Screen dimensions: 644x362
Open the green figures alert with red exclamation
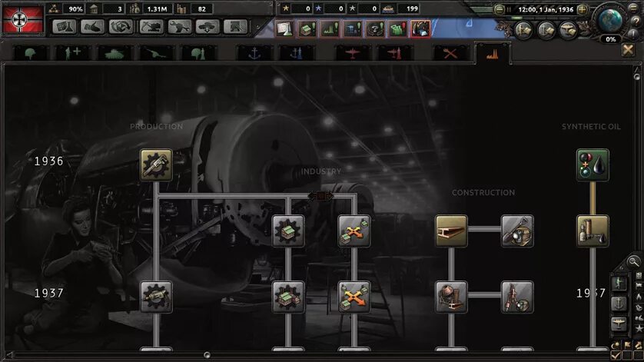398,28
